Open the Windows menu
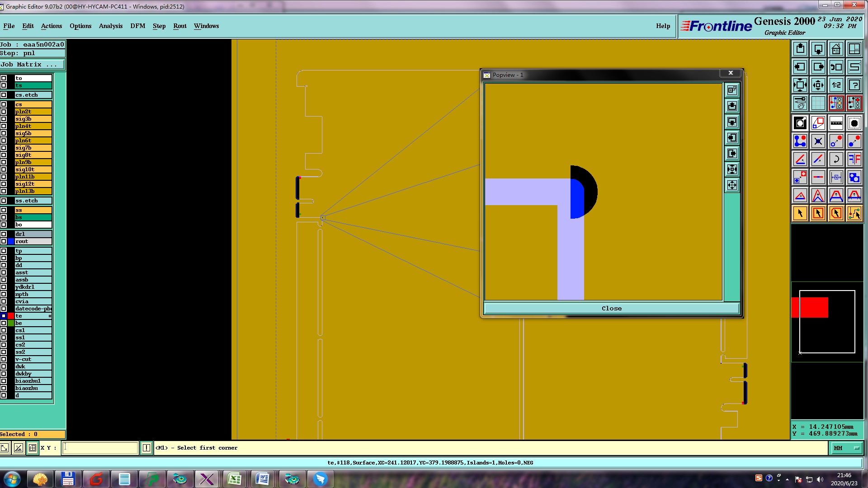Viewport: 868px width, 488px height. click(207, 26)
